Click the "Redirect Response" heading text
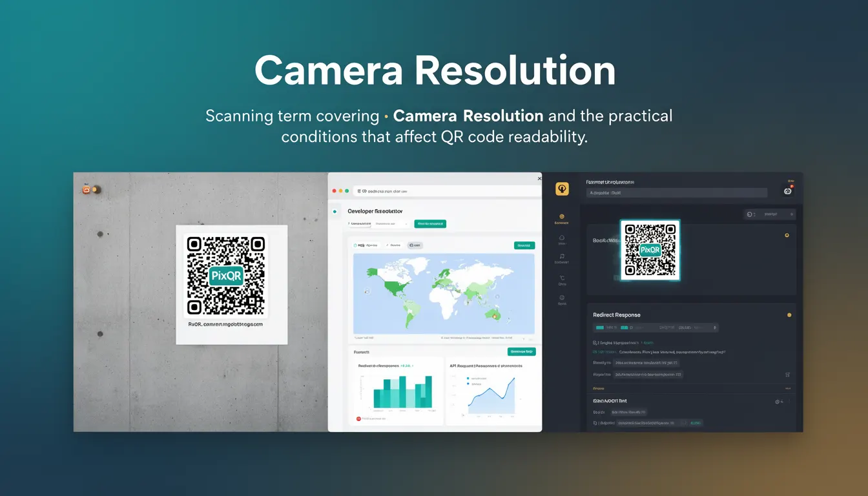The width and height of the screenshot is (868, 496). [x=617, y=315]
